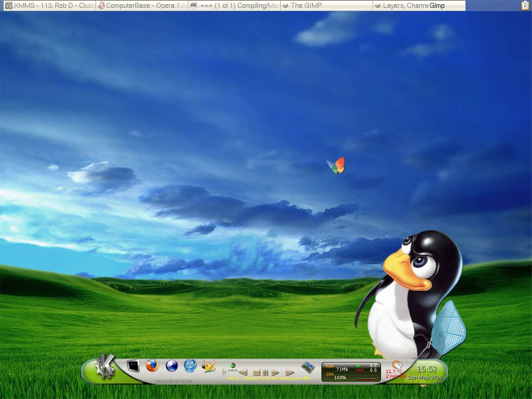Switch to the Compiling terminal taskbar entry

click(235, 6)
